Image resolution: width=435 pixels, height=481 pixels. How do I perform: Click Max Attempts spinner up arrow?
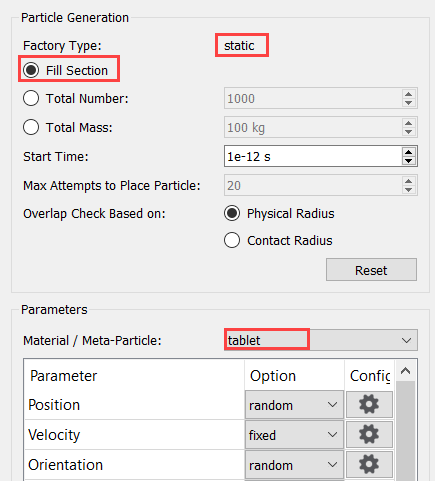click(409, 181)
